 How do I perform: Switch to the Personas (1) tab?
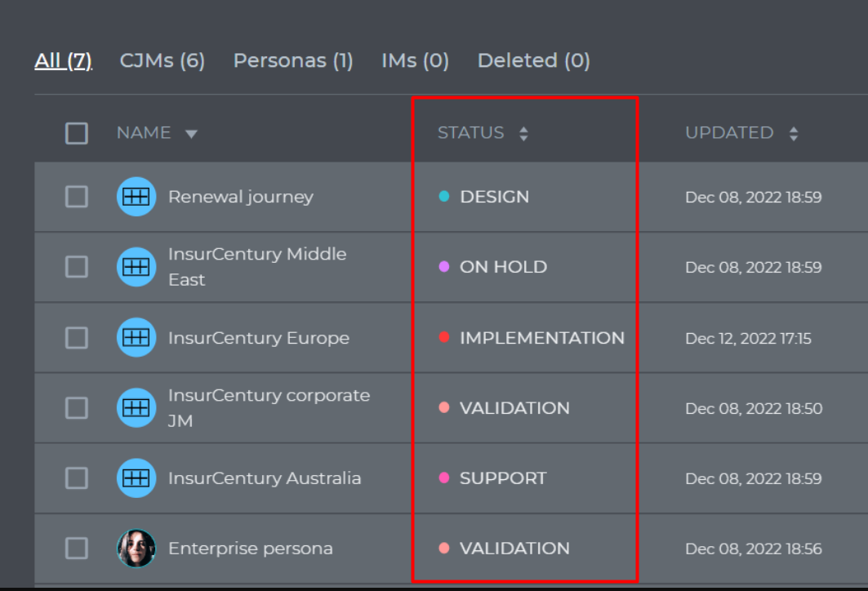pos(293,60)
